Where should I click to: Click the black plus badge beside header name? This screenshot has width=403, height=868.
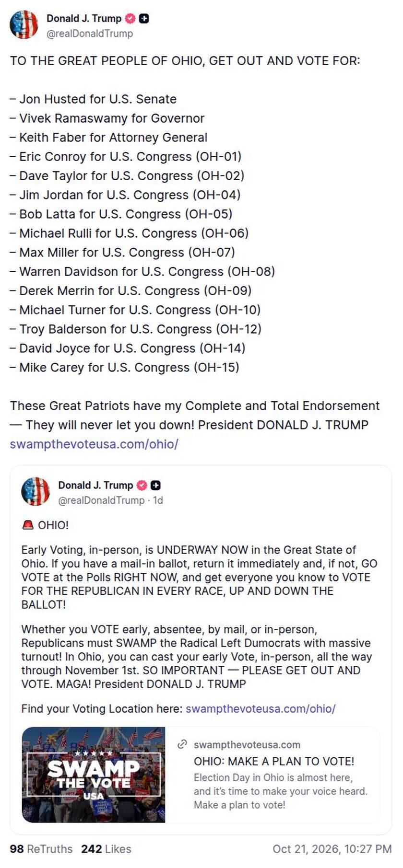[x=144, y=19]
